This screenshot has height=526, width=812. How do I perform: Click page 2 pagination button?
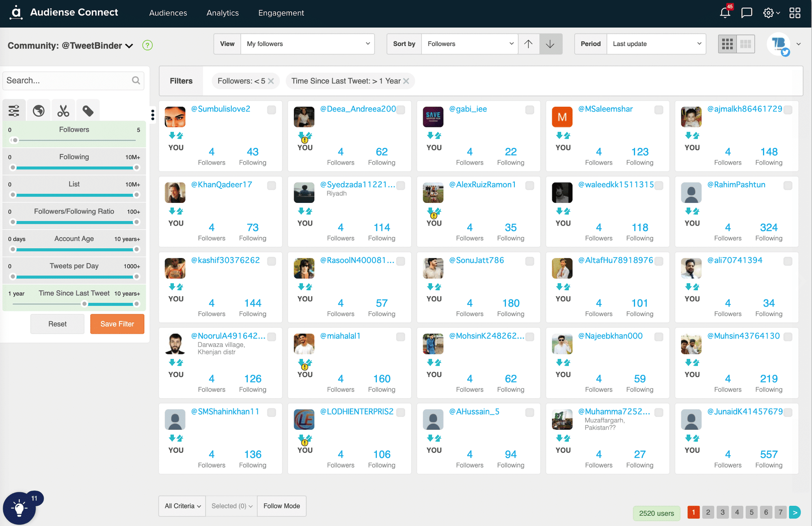(708, 511)
